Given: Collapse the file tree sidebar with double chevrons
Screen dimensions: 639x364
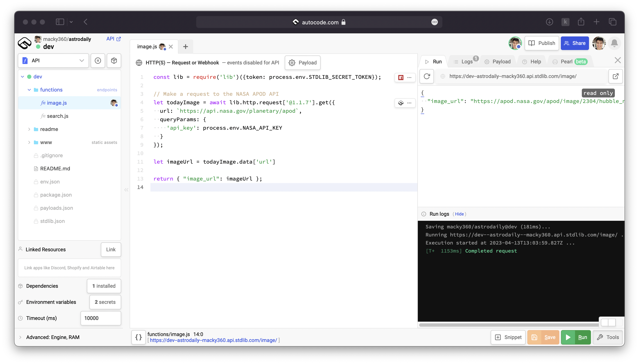Looking at the screenshot, I should pyautogui.click(x=126, y=190).
